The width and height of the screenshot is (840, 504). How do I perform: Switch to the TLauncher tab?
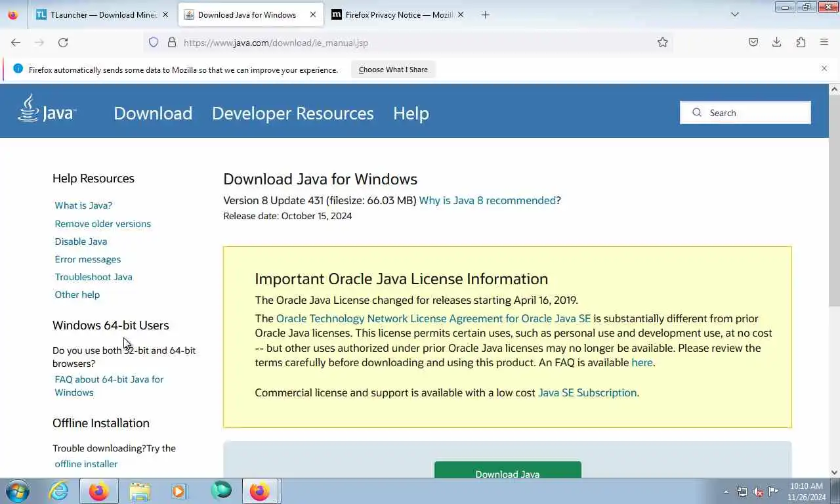(x=102, y=14)
